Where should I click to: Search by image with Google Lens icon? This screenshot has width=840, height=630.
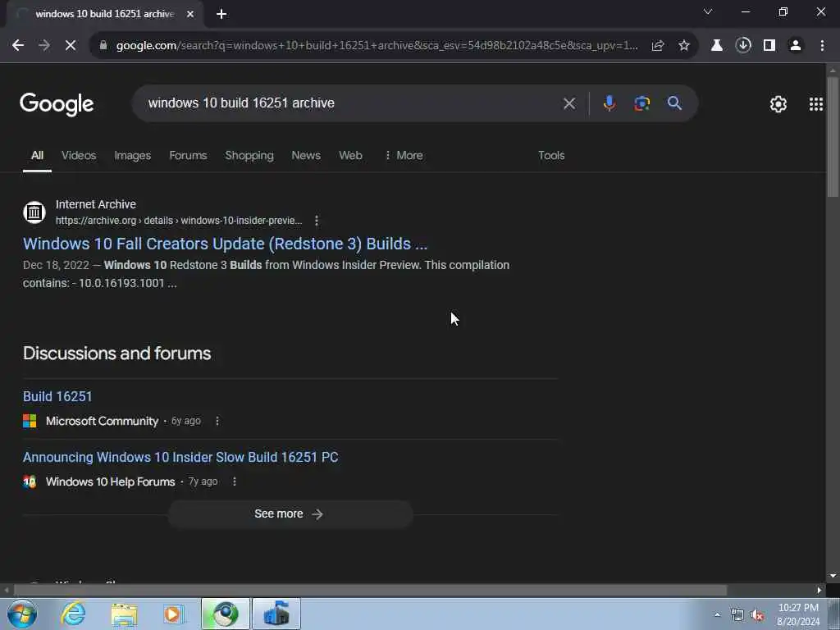click(x=641, y=103)
